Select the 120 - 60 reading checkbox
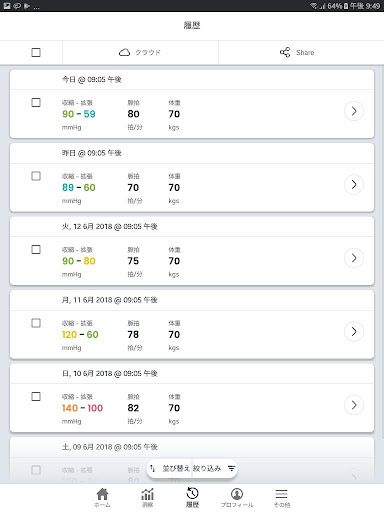Image resolution: width=384 pixels, height=512 pixels. tap(36, 323)
